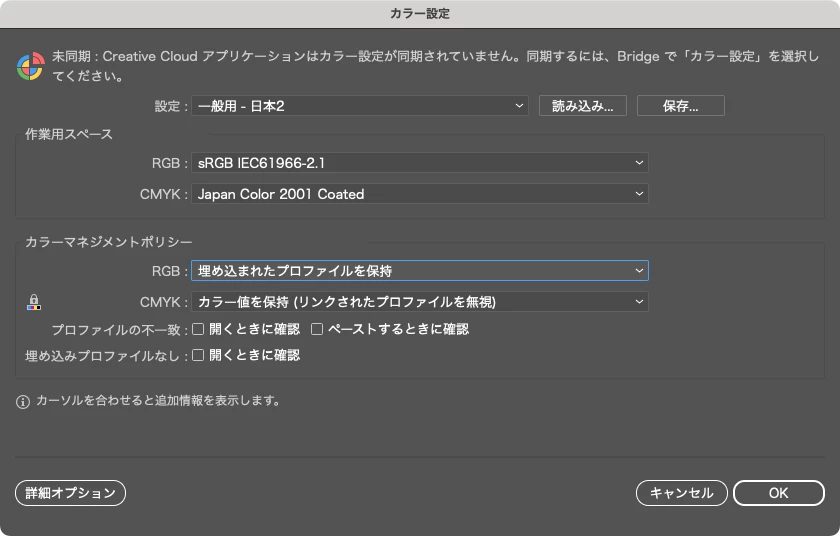Click the 読み込み... button
840x536 pixels.
coord(582,105)
